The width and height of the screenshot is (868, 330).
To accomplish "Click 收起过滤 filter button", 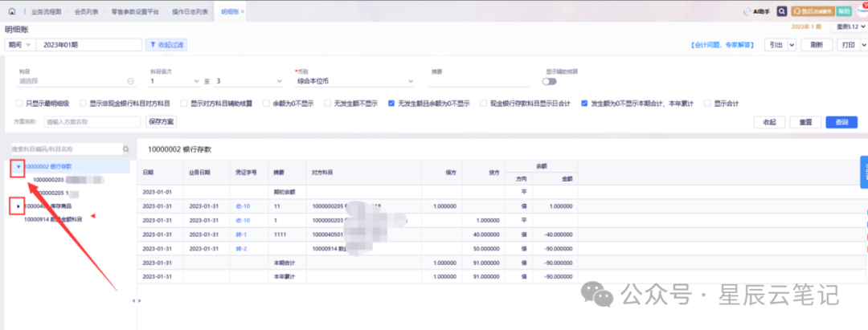I will pos(166,45).
